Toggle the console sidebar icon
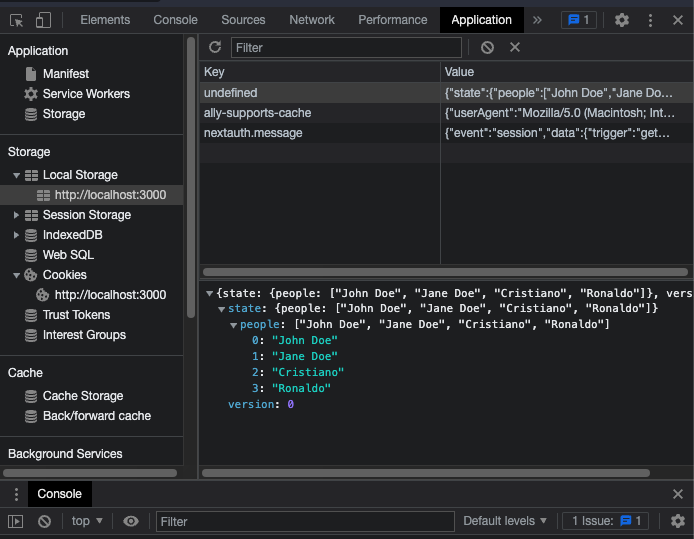This screenshot has height=539, width=694. 15,522
